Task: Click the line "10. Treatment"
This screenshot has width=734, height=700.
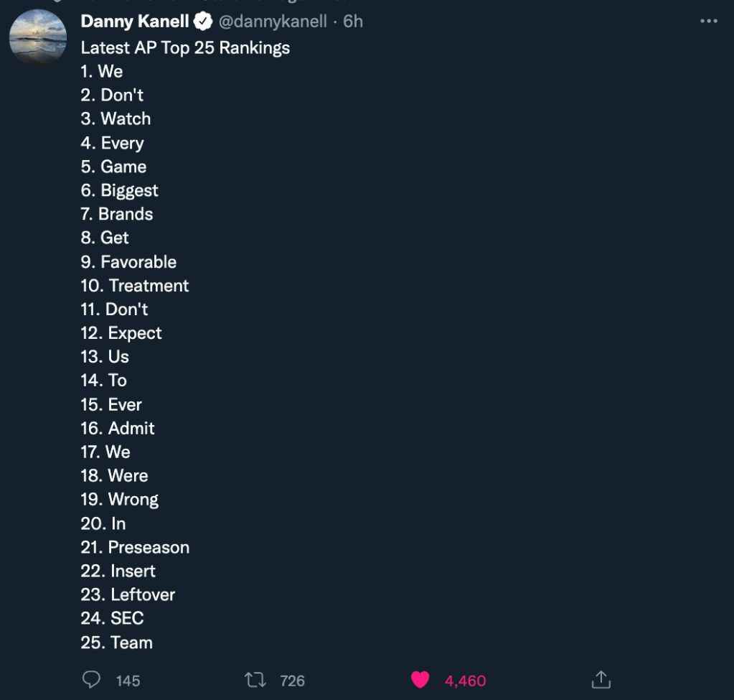Action: coord(135,286)
